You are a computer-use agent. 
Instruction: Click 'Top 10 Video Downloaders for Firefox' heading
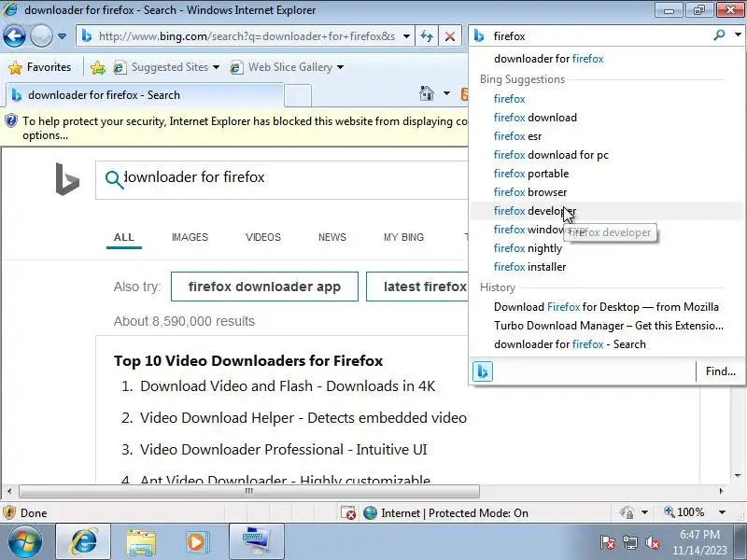[248, 361]
